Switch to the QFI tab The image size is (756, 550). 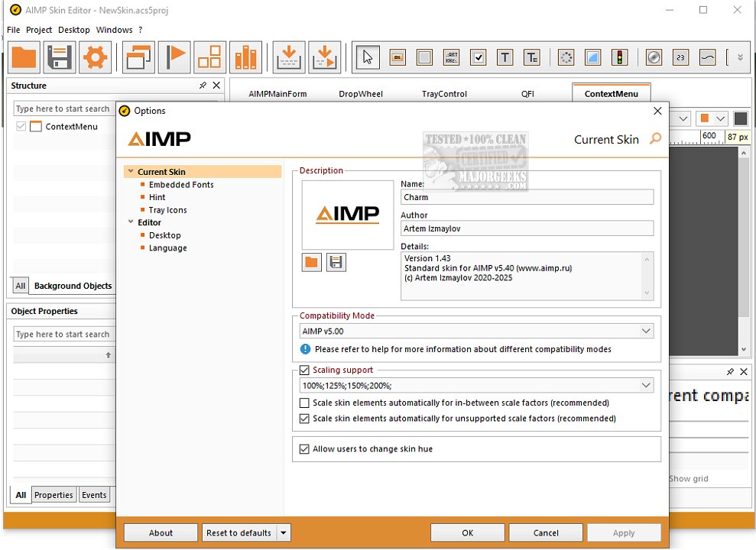(527, 94)
